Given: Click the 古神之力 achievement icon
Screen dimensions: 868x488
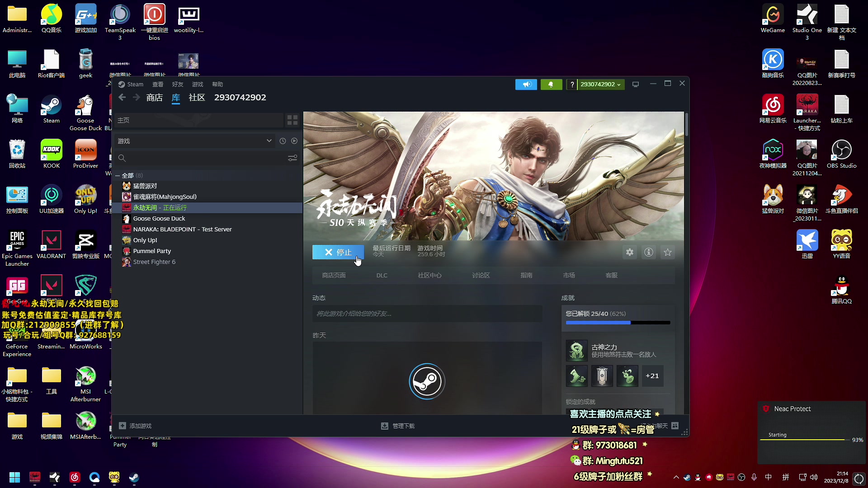Looking at the screenshot, I should click(577, 351).
